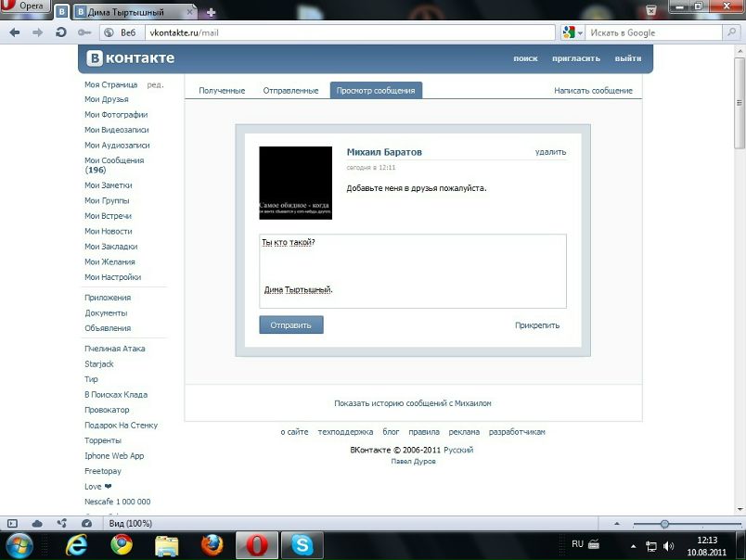Click Михаил Баратов's avatar thumbnail
This screenshot has width=746, height=560.
(x=295, y=183)
